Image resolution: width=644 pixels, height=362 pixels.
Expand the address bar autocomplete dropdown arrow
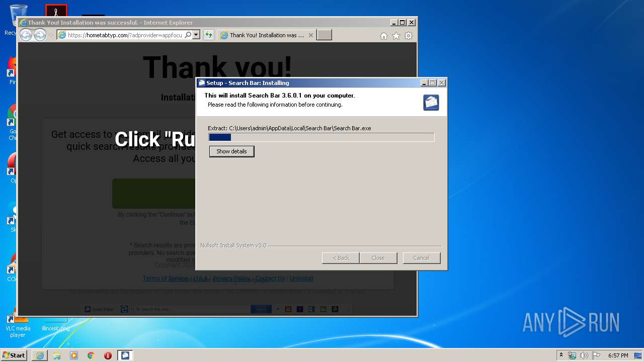pos(196,35)
